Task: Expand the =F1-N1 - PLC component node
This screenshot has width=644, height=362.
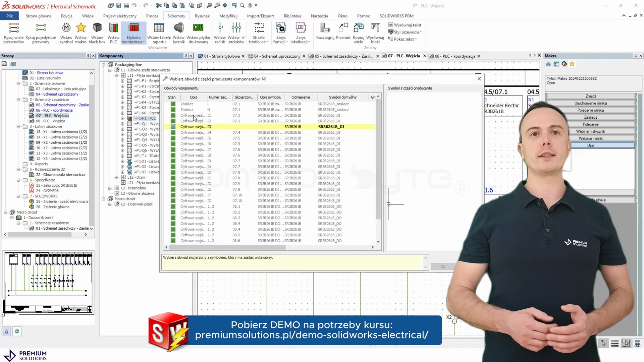Action: pos(123,118)
